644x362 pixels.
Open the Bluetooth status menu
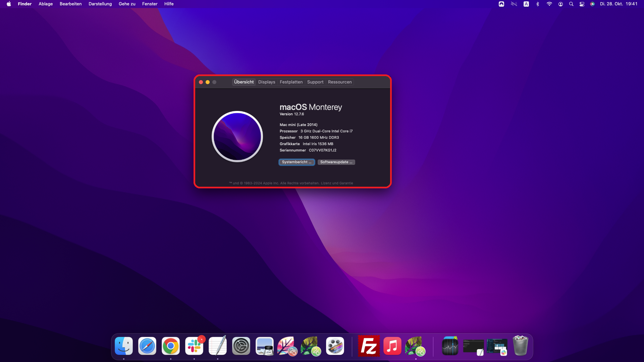click(538, 4)
